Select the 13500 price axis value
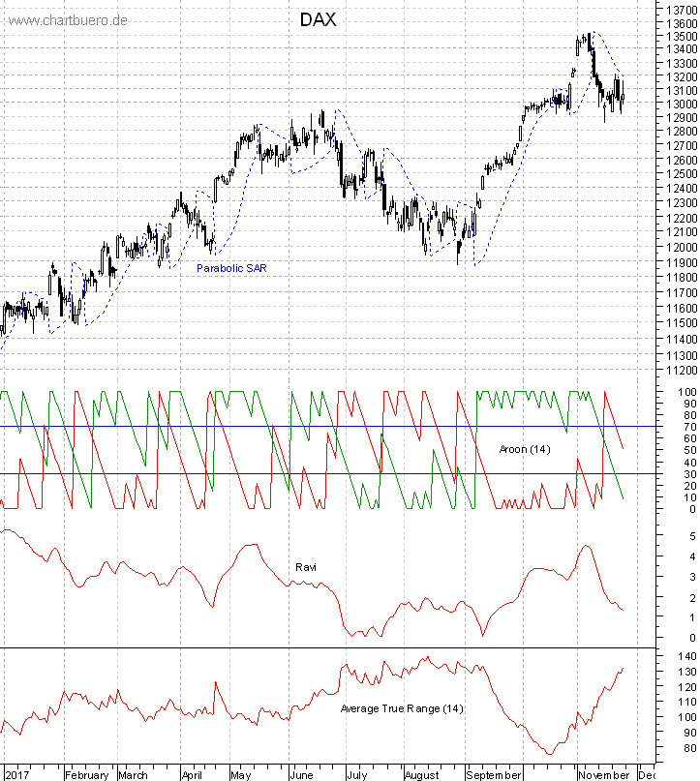The image size is (700, 781). coord(682,37)
